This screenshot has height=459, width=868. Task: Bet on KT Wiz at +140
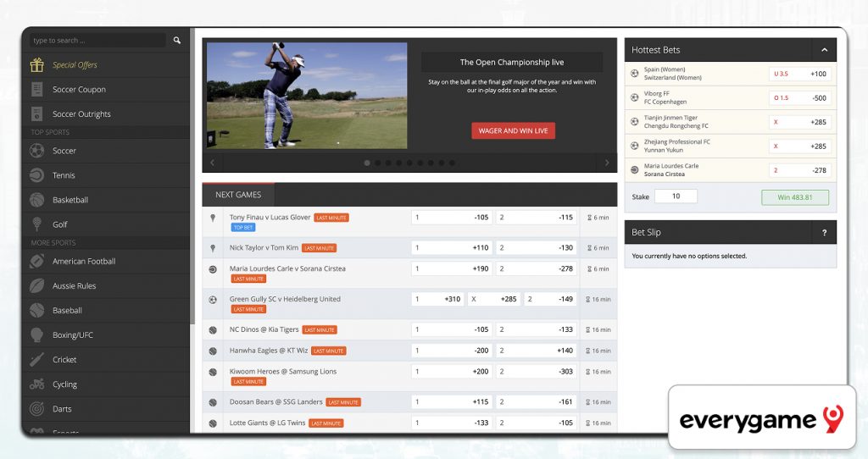pyautogui.click(x=537, y=351)
